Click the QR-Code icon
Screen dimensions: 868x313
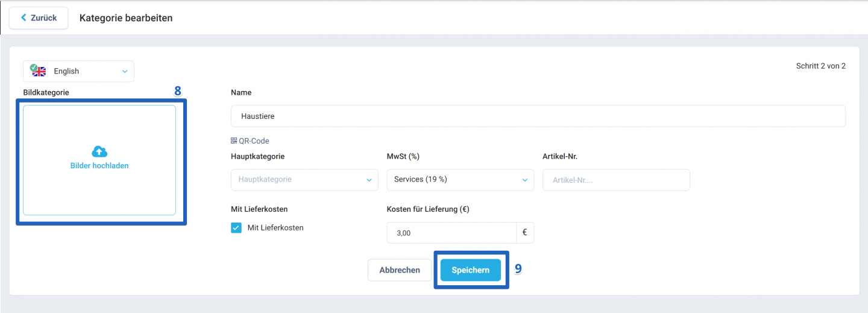click(234, 141)
